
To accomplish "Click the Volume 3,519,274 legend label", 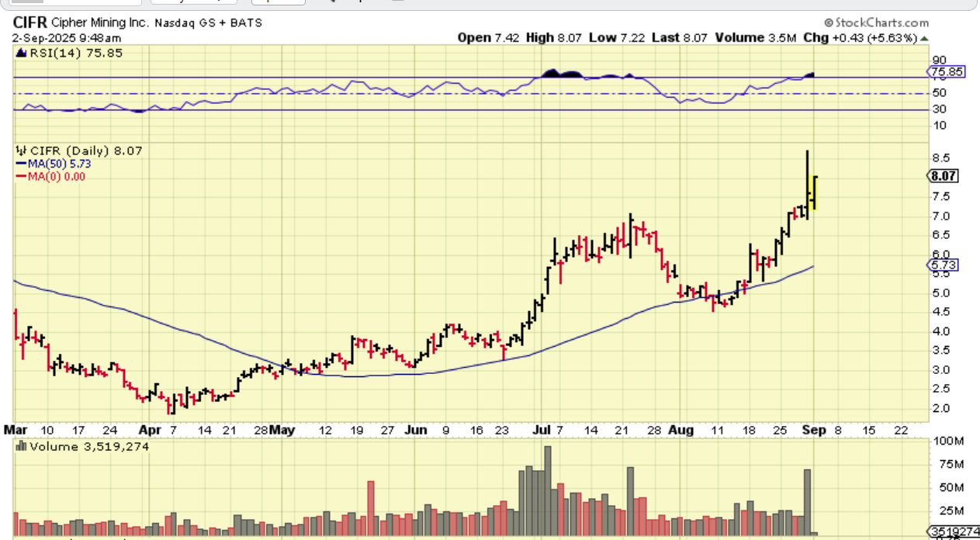I will pos(90,446).
